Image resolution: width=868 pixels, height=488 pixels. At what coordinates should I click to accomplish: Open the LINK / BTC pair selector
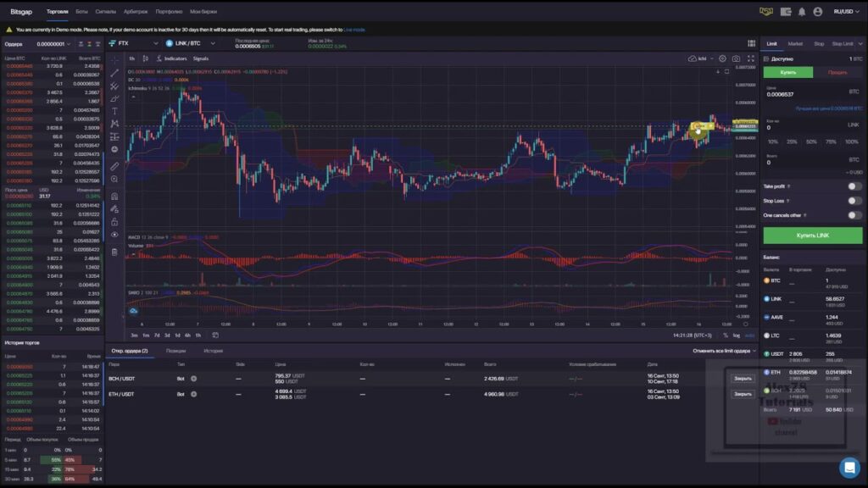point(191,42)
